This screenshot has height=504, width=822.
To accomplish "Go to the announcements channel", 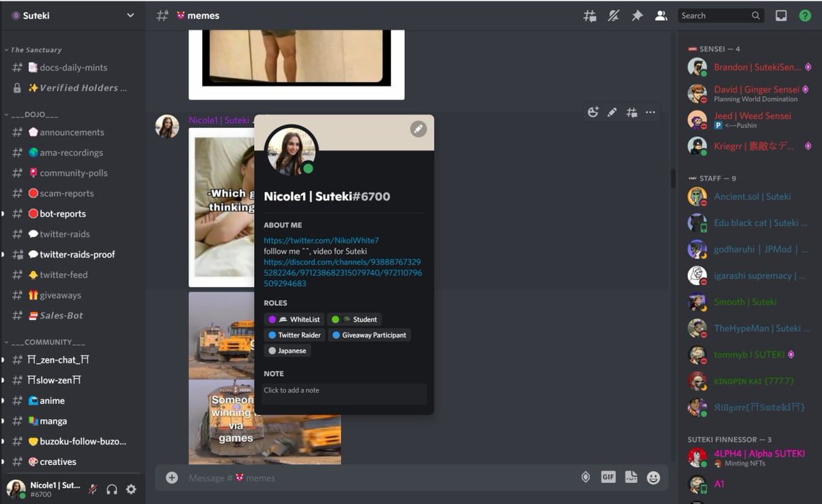I will click(x=73, y=132).
